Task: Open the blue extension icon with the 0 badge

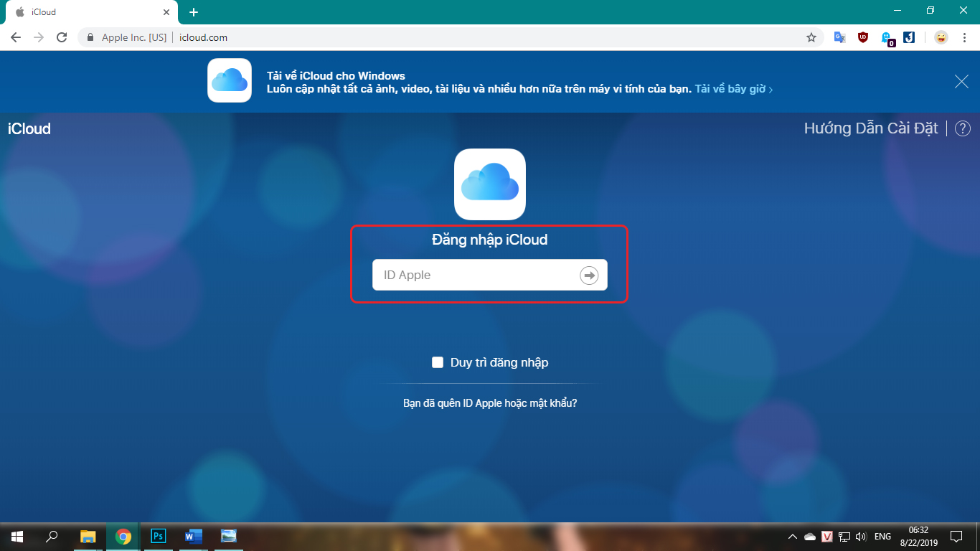Action: pyautogui.click(x=887, y=38)
